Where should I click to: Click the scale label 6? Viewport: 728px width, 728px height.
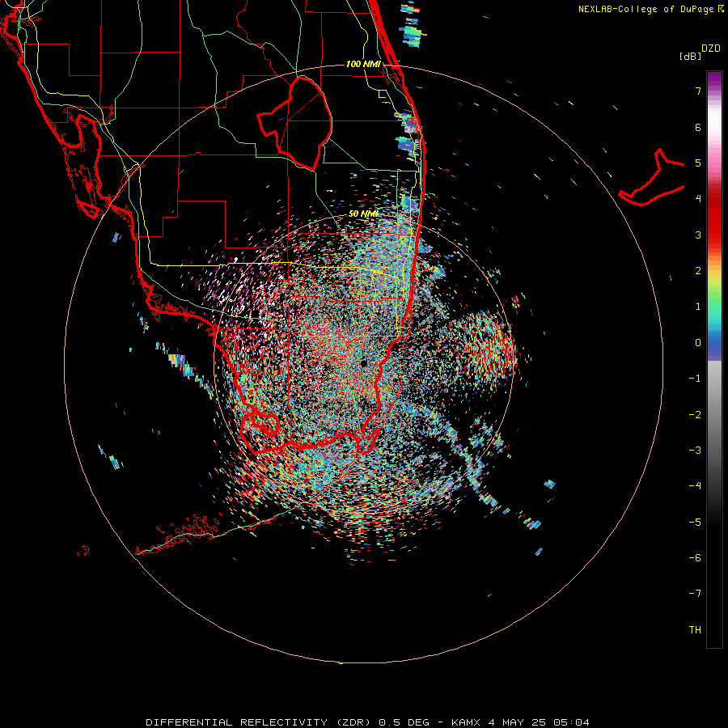698,127
